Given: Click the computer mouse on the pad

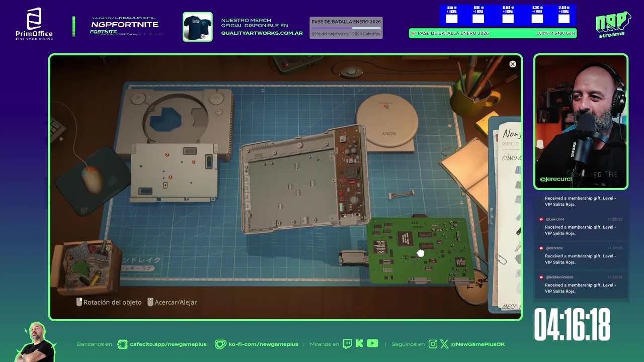Looking at the screenshot, I should (92, 179).
